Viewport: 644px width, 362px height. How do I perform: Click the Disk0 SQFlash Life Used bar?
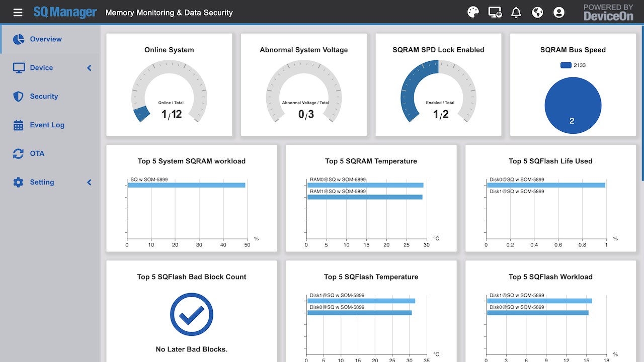coord(546,185)
